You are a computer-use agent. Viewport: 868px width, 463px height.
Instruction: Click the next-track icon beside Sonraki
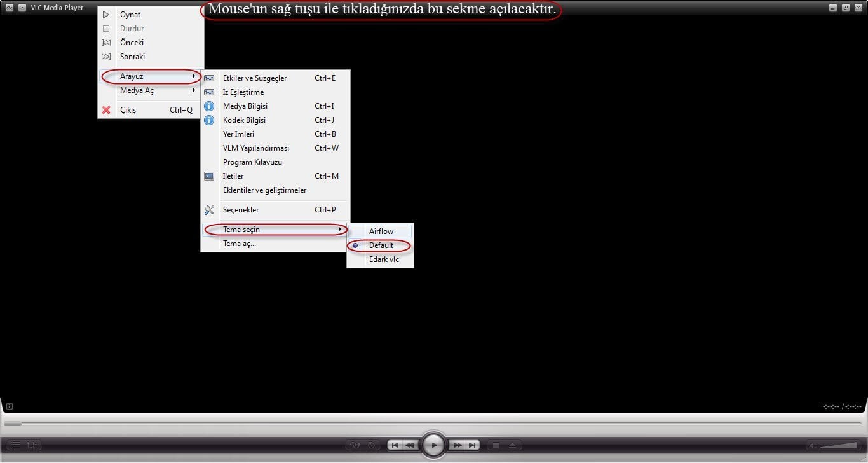[106, 57]
